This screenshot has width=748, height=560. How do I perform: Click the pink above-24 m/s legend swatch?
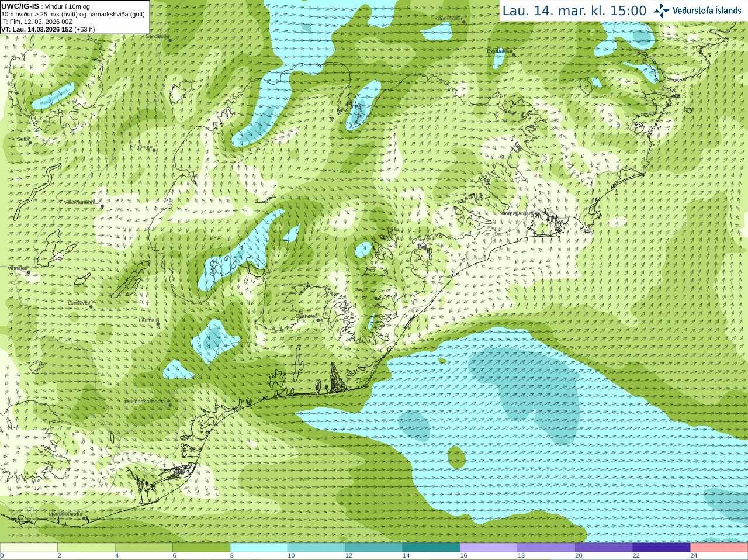pyautogui.click(x=719, y=547)
